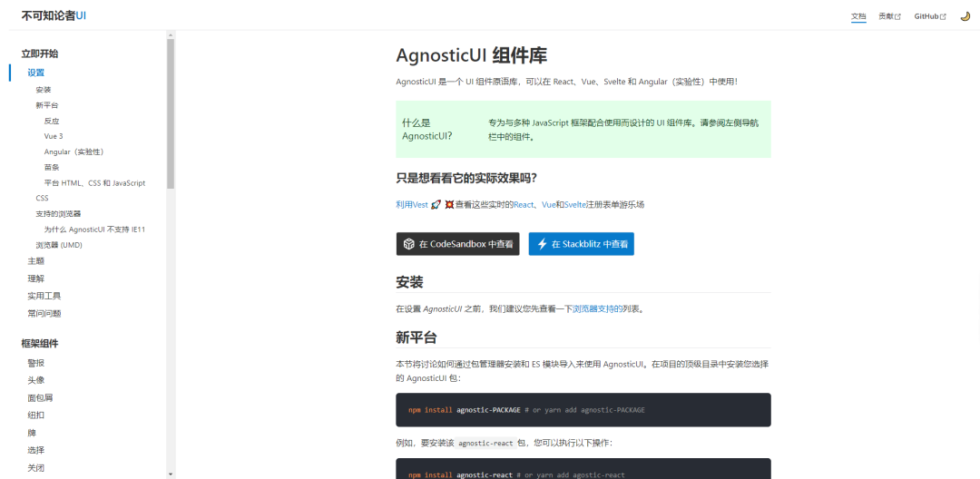Open the Svelte playground link in the paragraph
This screenshot has width=980, height=479.
[x=575, y=204]
